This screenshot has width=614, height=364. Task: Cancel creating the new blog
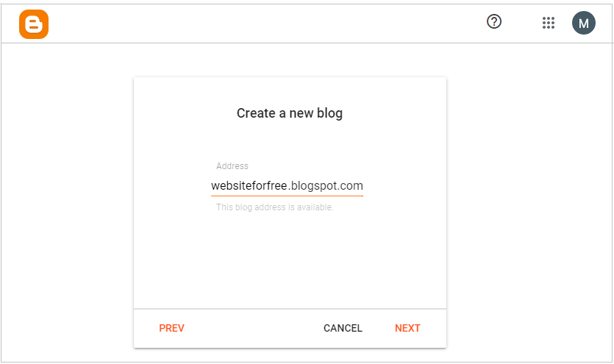tap(343, 328)
